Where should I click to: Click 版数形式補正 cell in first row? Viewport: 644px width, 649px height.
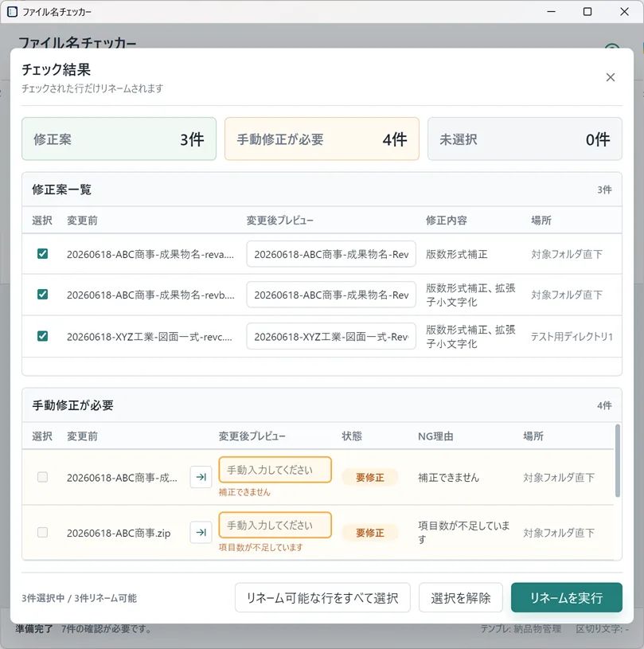click(x=456, y=254)
